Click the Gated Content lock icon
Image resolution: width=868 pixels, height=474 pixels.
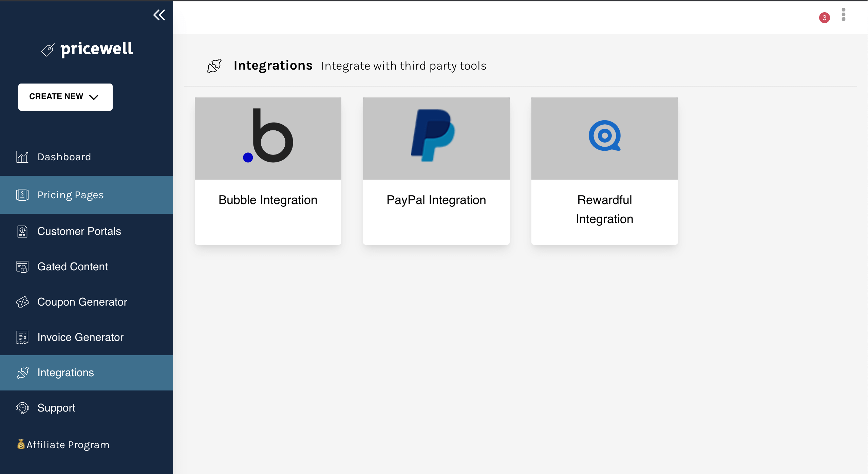coord(22,267)
